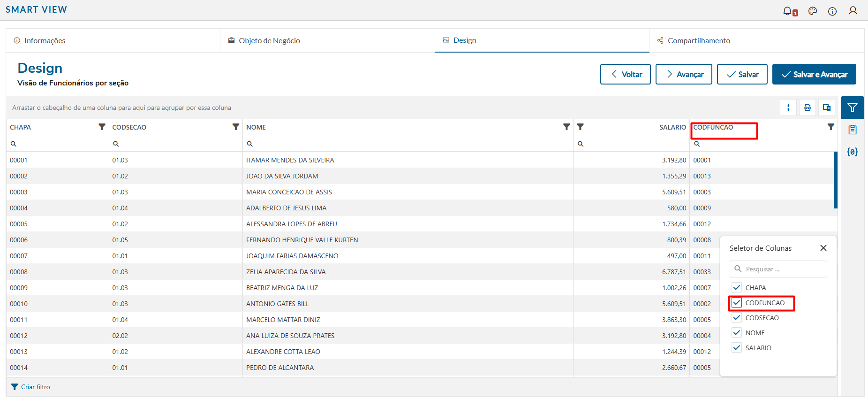The image size is (868, 400).
Task: Collapse all groups with arrows icon
Action: click(788, 108)
